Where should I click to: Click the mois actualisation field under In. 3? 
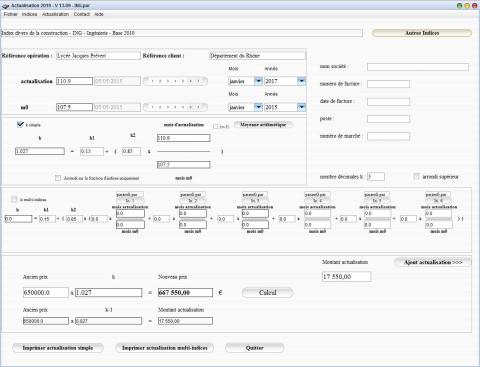click(255, 213)
